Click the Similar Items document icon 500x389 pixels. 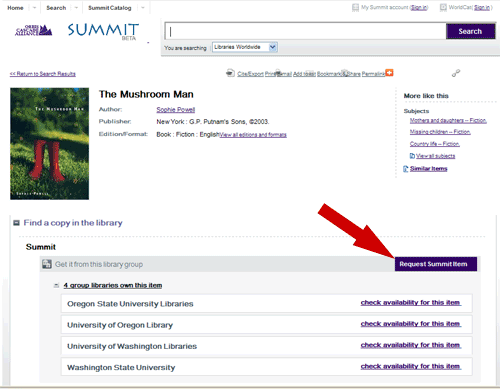406,169
